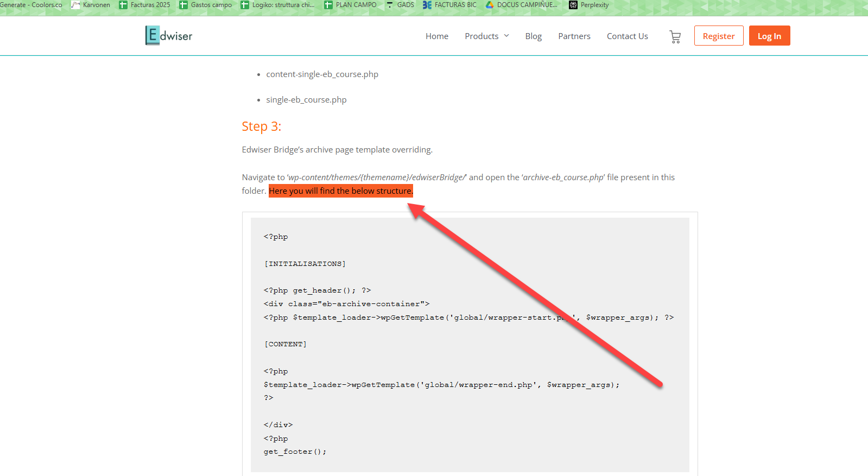868x476 pixels.
Task: Click the '[INITIALISATIONS]' code line
Action: [305, 264]
